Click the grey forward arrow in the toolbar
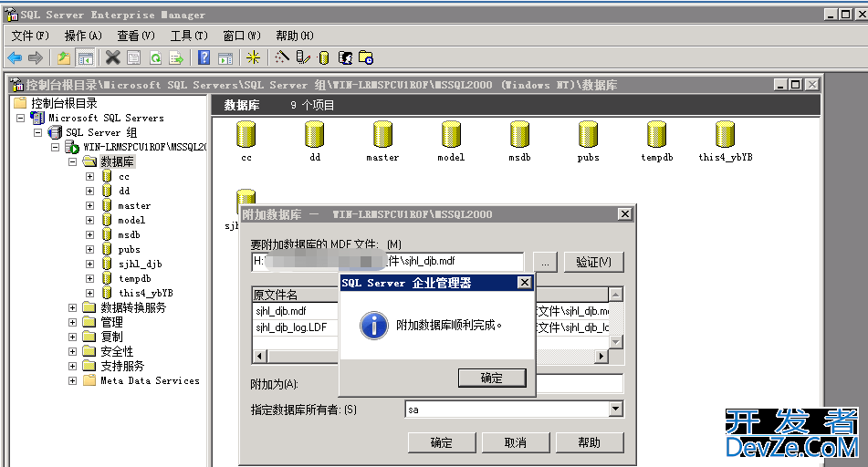 click(36, 57)
